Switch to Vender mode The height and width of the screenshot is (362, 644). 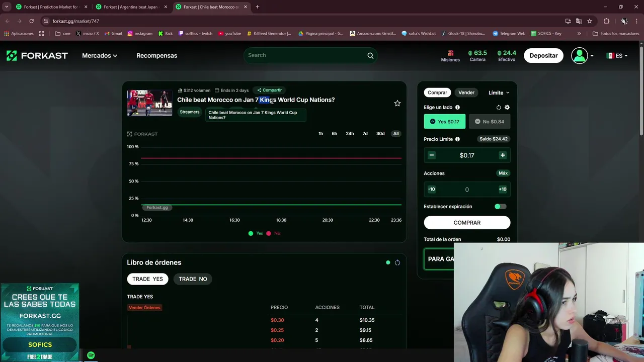(466, 93)
